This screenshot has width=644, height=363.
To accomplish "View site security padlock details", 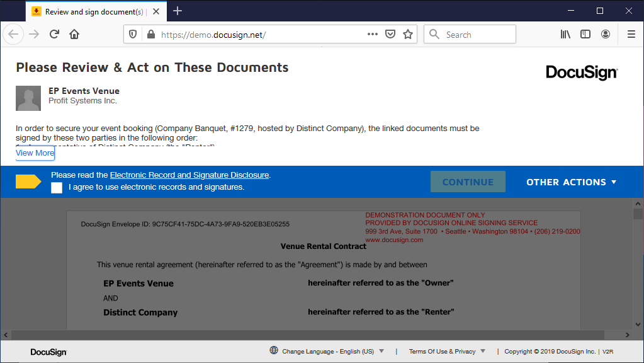I will pyautogui.click(x=151, y=34).
